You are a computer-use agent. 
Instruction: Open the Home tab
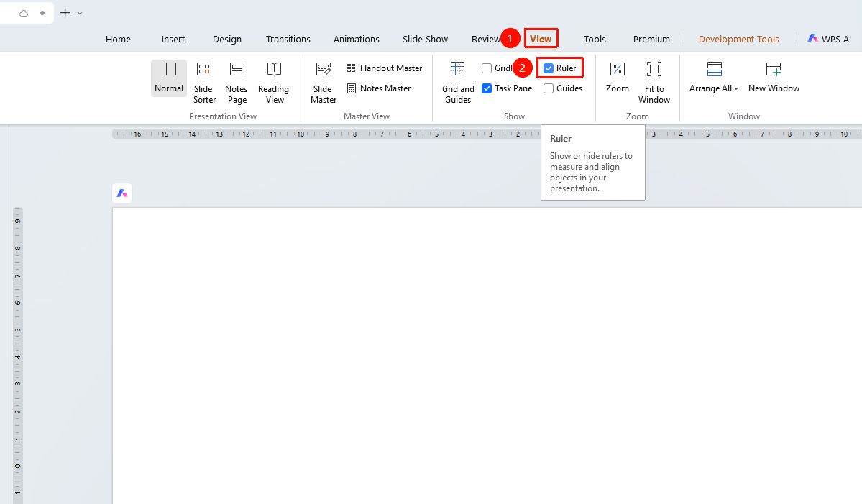(118, 39)
